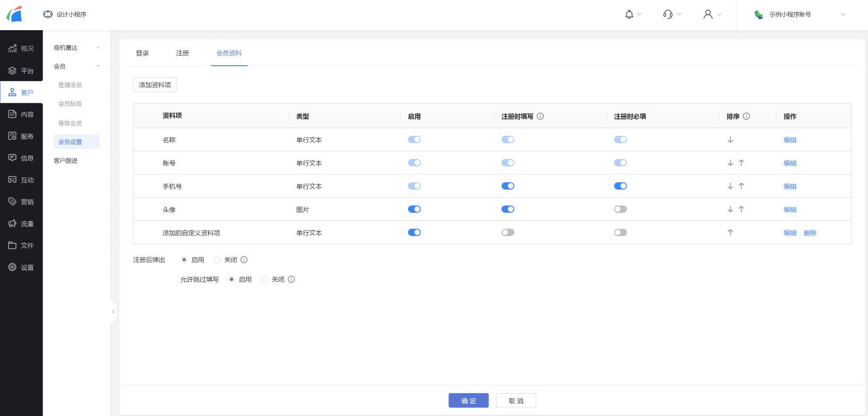Select 关闭 radio for 允许跳过填写

pyautogui.click(x=264, y=279)
